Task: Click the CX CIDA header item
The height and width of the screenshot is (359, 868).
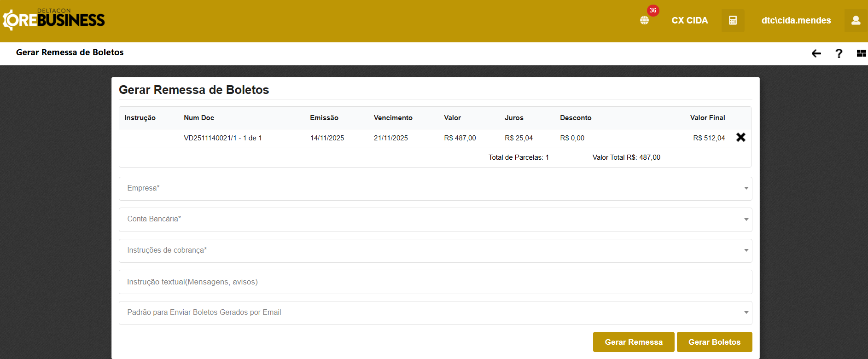Action: [689, 20]
